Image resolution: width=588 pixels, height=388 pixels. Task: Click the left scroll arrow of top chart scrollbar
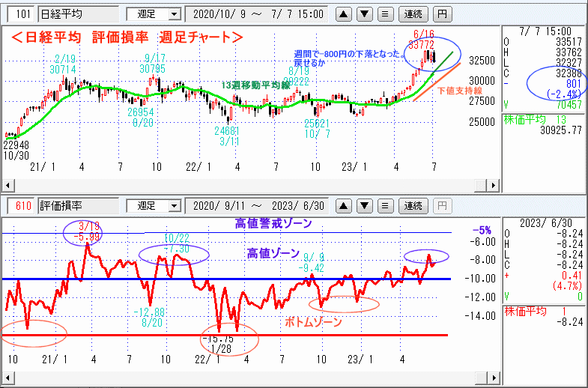pos(8,185)
